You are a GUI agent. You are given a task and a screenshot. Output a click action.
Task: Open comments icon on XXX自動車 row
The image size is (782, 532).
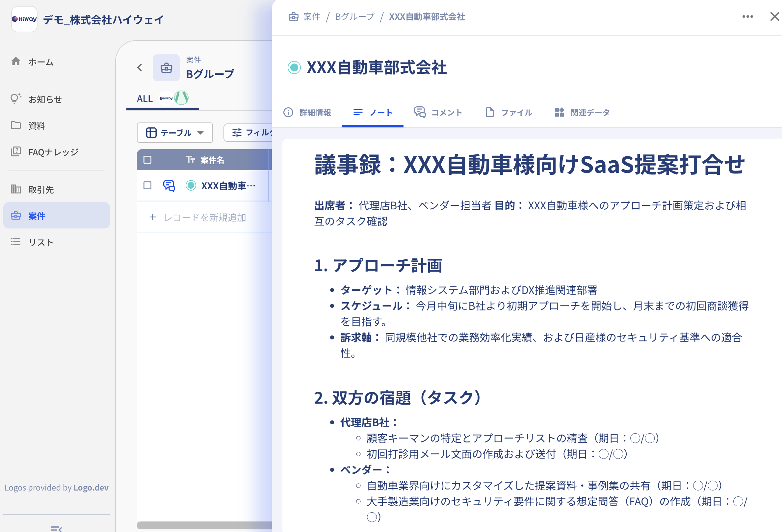tap(169, 186)
